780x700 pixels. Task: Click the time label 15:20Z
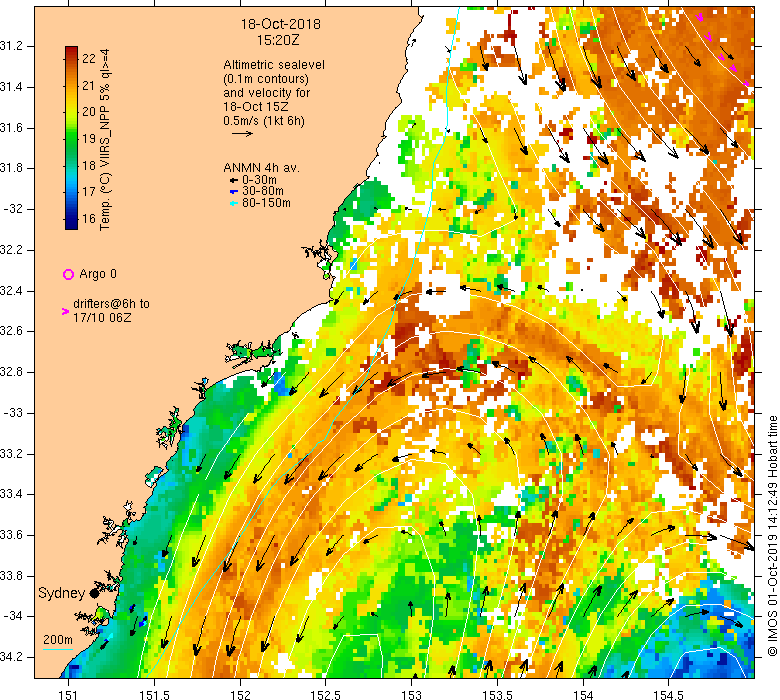[x=278, y=40]
